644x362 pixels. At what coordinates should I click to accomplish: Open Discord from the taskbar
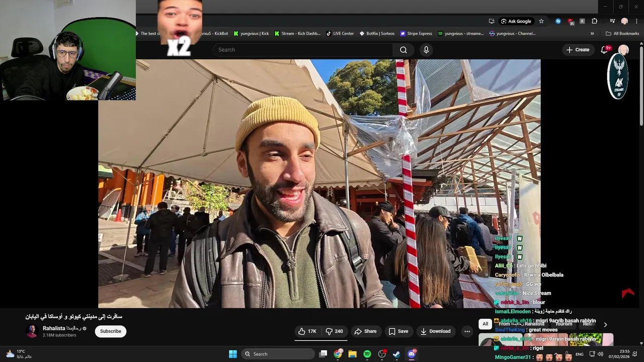tap(412, 354)
